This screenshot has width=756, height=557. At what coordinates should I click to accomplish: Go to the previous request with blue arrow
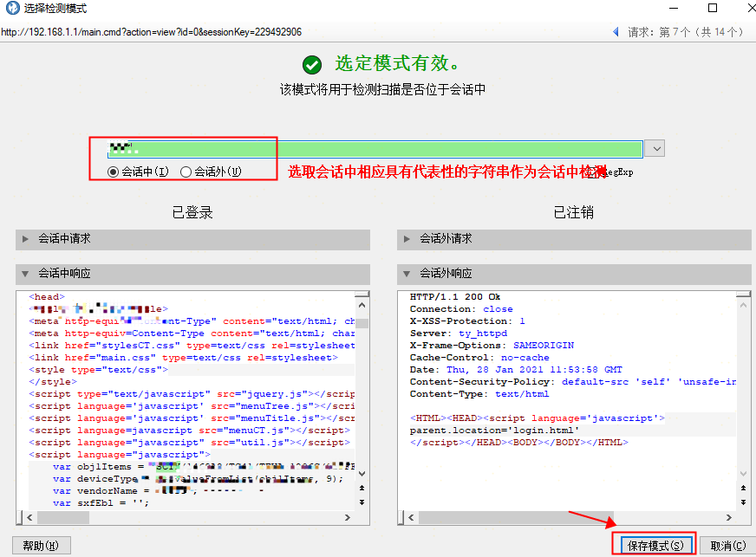click(616, 32)
